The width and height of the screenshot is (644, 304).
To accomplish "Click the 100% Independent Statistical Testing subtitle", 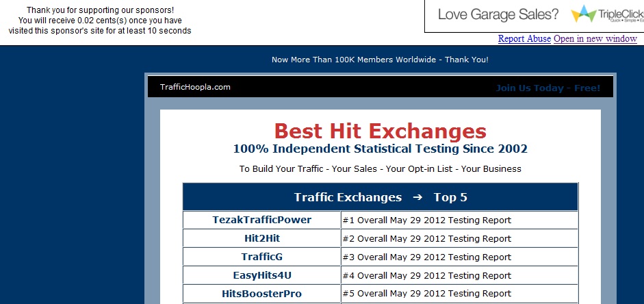I will click(x=381, y=149).
